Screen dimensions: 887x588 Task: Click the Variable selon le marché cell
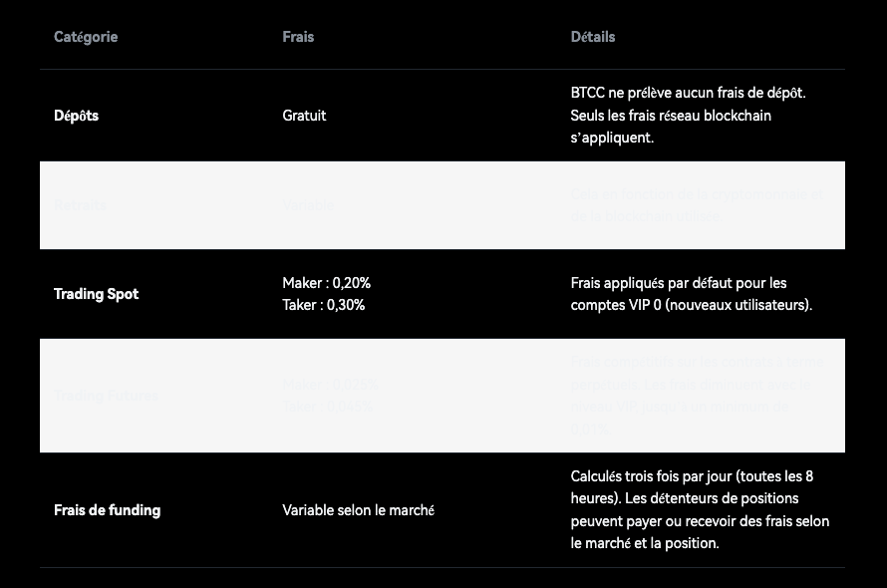click(x=358, y=510)
